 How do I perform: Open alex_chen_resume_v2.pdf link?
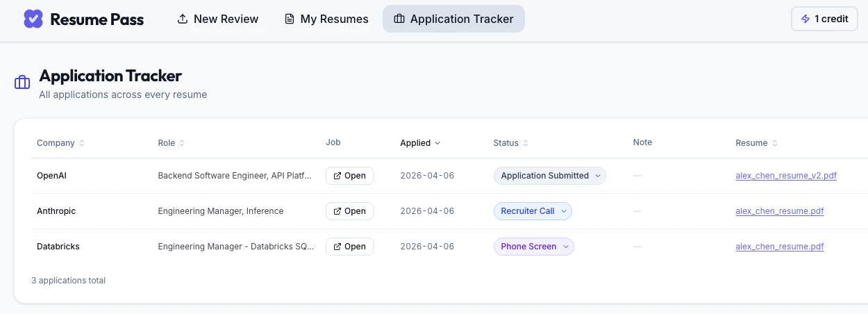coord(786,176)
